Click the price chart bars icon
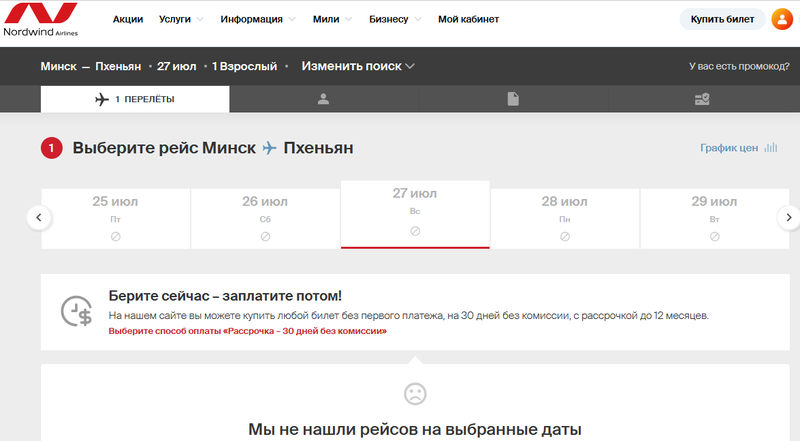800x441 pixels. click(x=770, y=148)
